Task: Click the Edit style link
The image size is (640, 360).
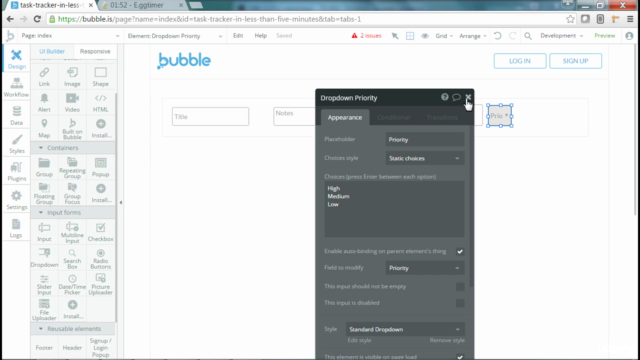Action: pos(359,340)
